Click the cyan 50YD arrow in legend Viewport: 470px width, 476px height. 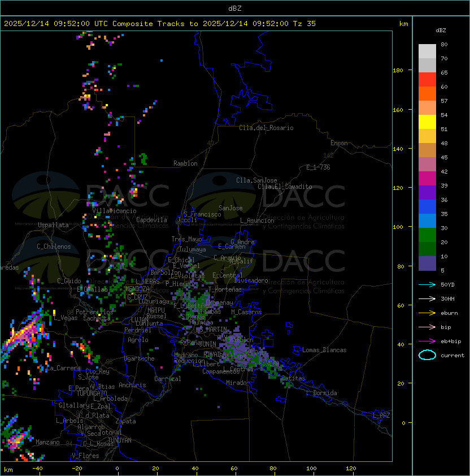tap(427, 285)
